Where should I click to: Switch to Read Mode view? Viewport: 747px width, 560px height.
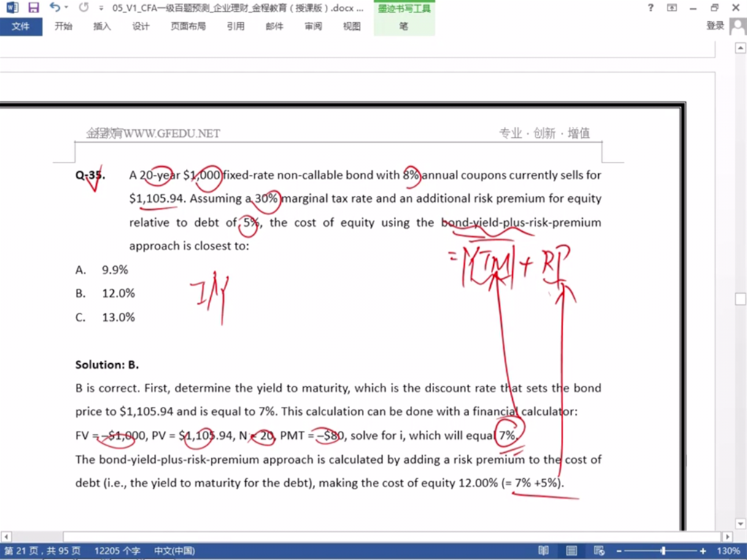click(543, 551)
